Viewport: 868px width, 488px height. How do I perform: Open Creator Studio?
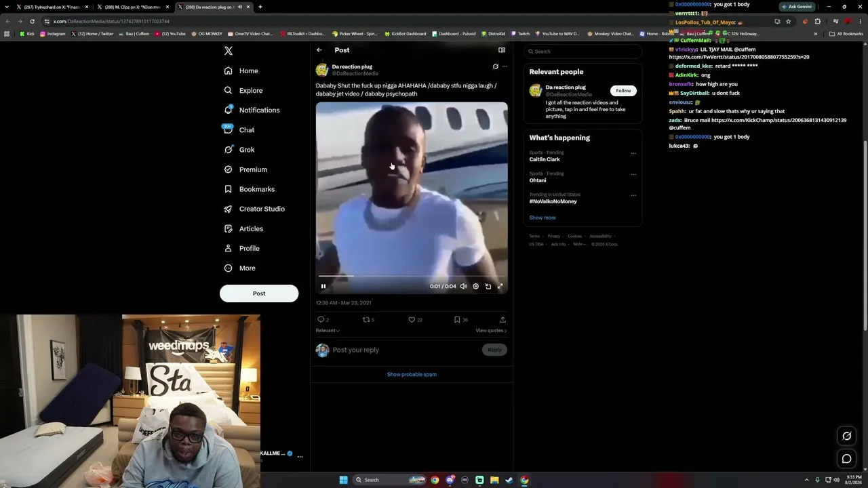point(254,209)
